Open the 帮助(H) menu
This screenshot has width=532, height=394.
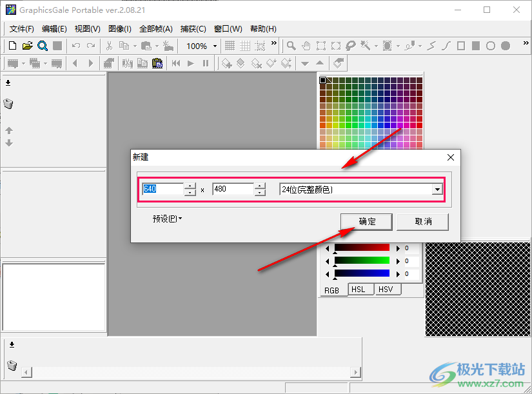(x=263, y=29)
